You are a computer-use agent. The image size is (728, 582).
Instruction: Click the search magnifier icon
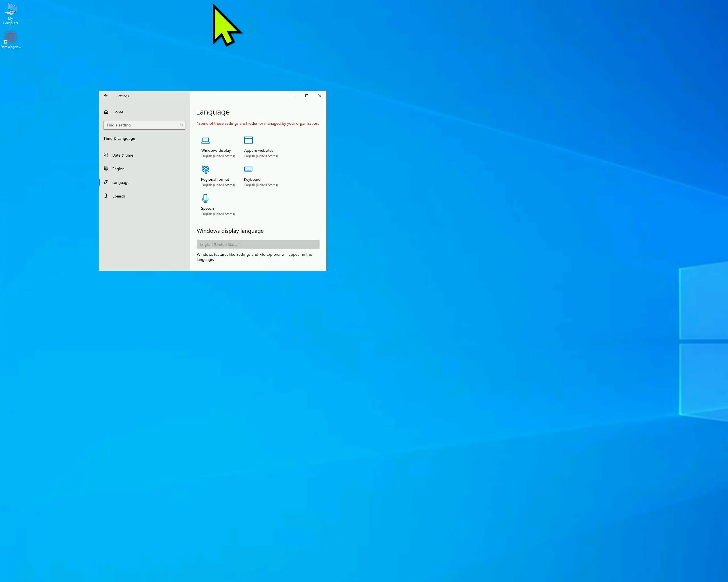[x=181, y=125]
